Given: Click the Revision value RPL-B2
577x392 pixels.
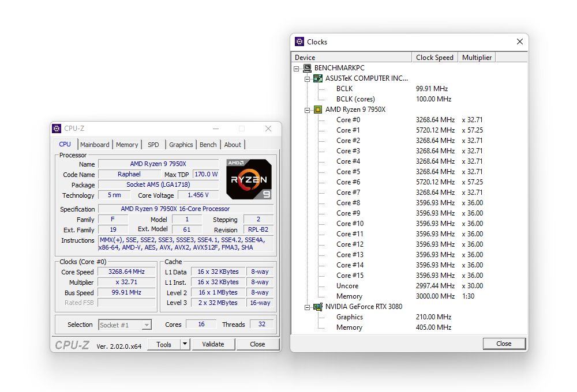Looking at the screenshot, I should [x=258, y=229].
